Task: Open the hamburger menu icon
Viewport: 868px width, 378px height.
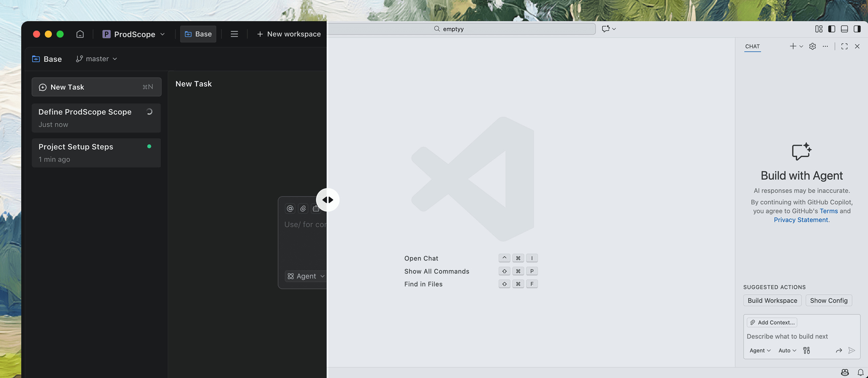Action: [x=234, y=34]
